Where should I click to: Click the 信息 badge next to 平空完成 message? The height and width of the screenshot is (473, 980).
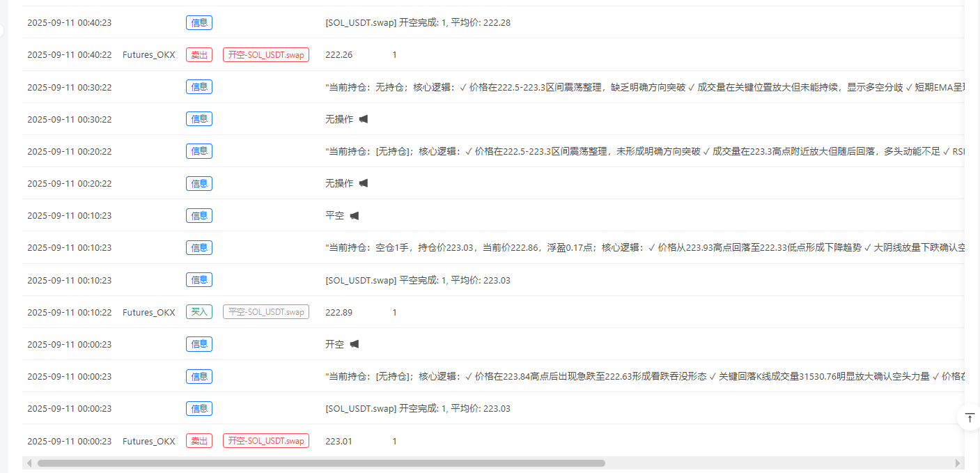199,279
